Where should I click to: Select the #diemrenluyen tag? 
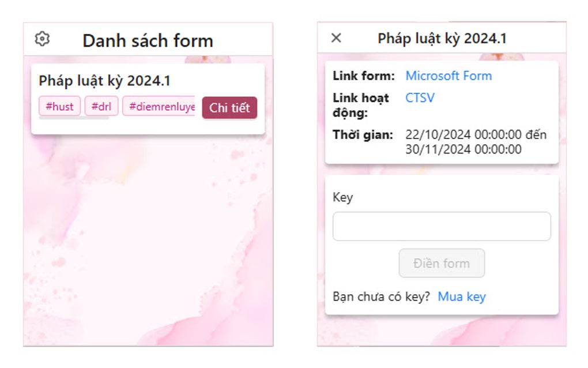(157, 106)
